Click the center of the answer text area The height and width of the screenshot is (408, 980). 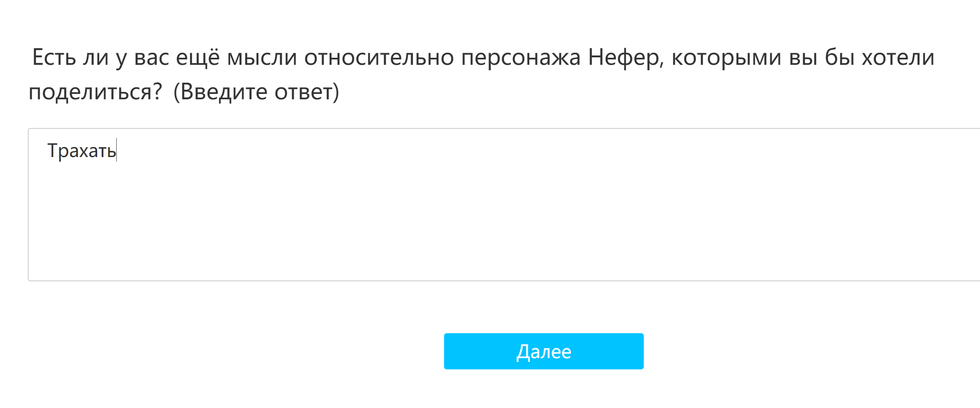[x=504, y=204]
